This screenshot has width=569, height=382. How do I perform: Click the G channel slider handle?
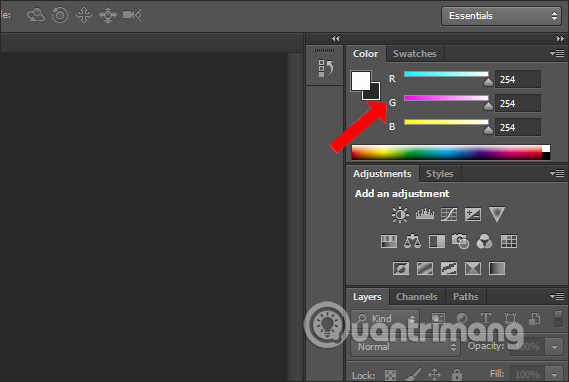click(488, 106)
